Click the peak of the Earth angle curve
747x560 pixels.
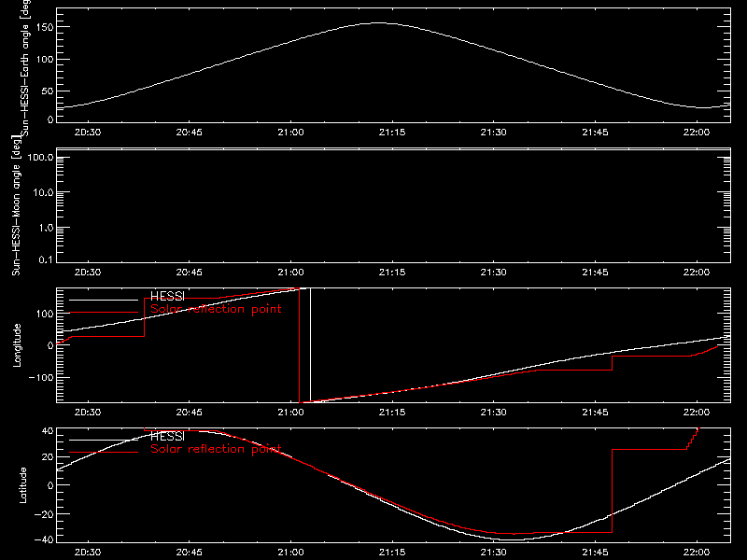click(x=379, y=22)
